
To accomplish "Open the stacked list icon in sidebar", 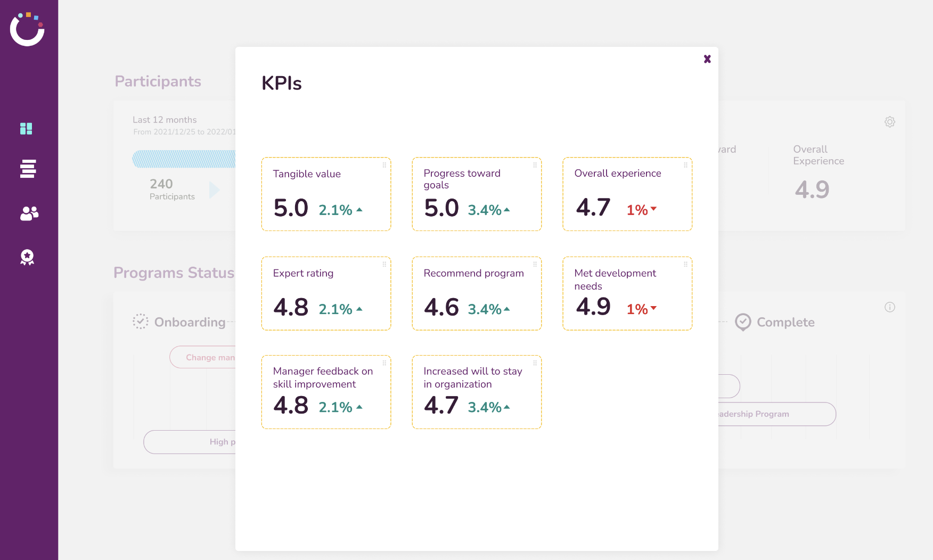I will click(28, 169).
